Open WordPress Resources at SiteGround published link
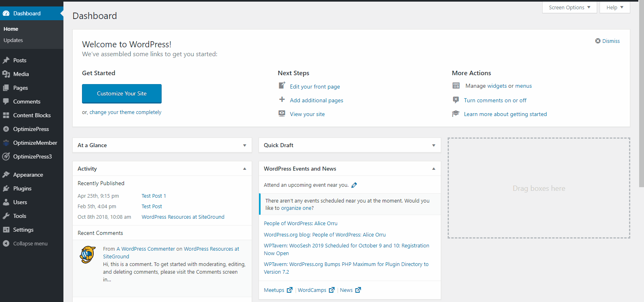644x302 pixels. point(183,217)
